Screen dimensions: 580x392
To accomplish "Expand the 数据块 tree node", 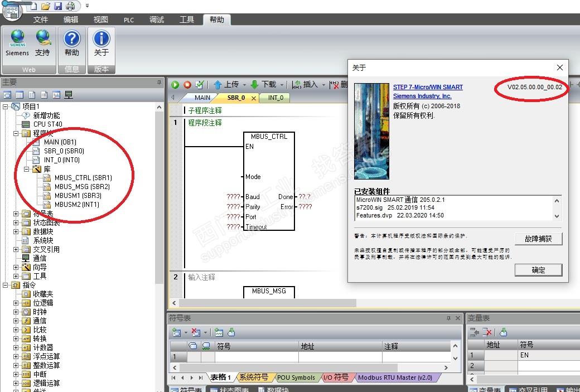I will click(x=16, y=231).
